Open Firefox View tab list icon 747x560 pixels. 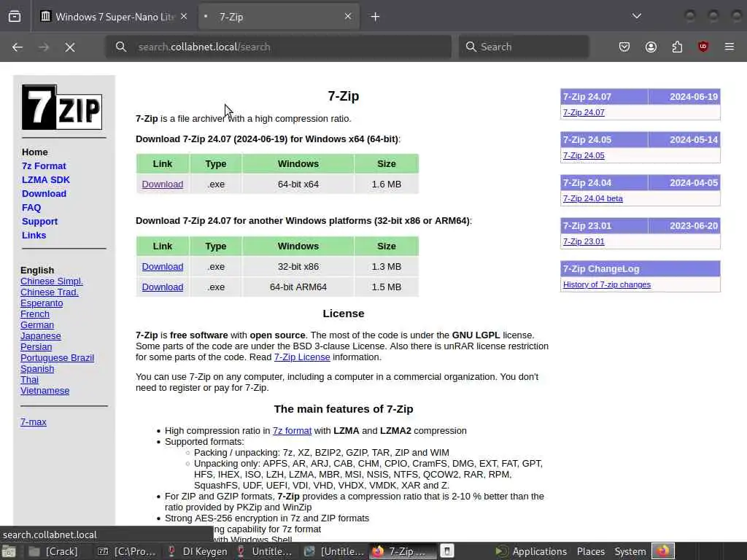tap(15, 17)
